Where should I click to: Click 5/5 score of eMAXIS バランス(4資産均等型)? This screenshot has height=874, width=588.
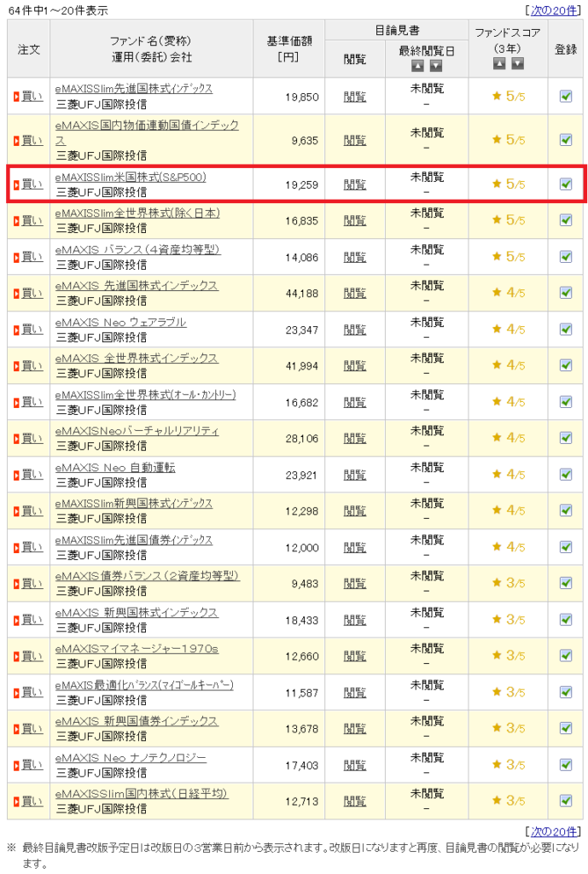coord(509,256)
